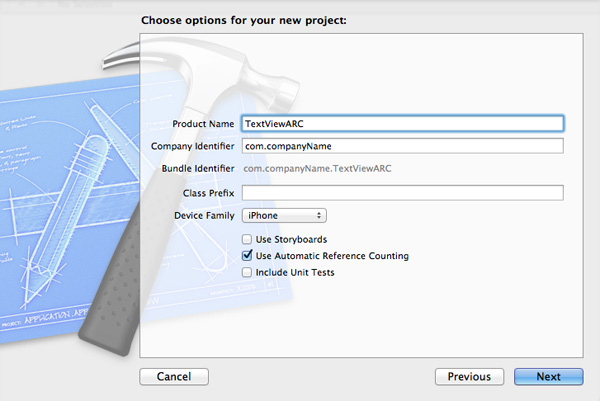Click the Choose options heading

pos(244,20)
